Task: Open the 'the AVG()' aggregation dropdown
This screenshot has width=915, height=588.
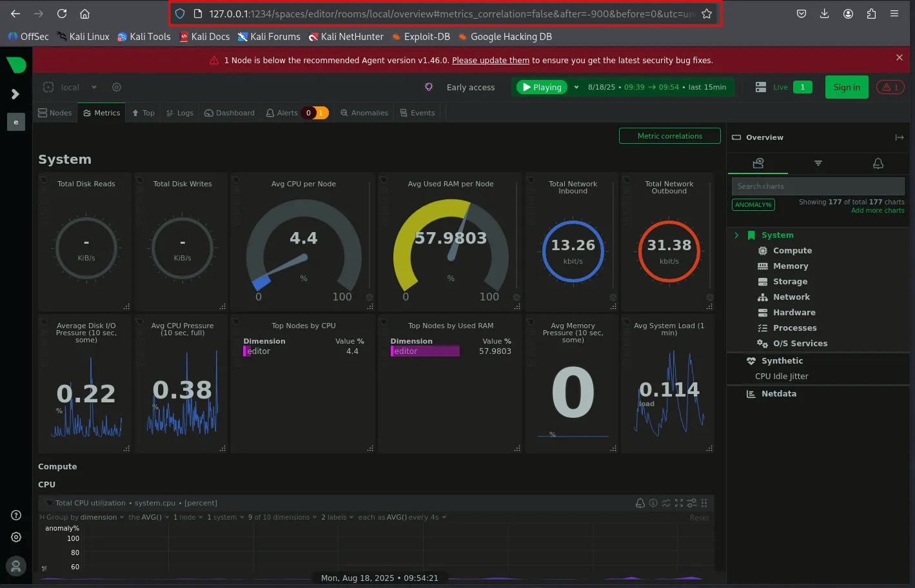Action: [148, 517]
